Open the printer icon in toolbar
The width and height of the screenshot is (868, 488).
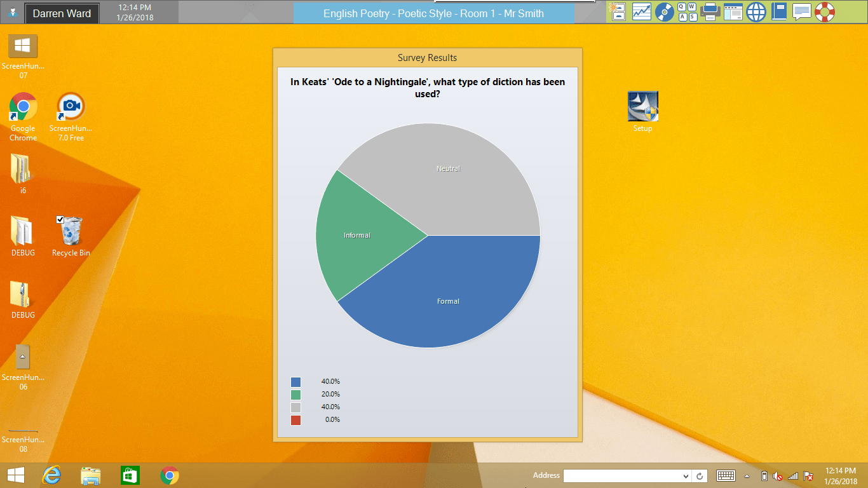(x=710, y=11)
